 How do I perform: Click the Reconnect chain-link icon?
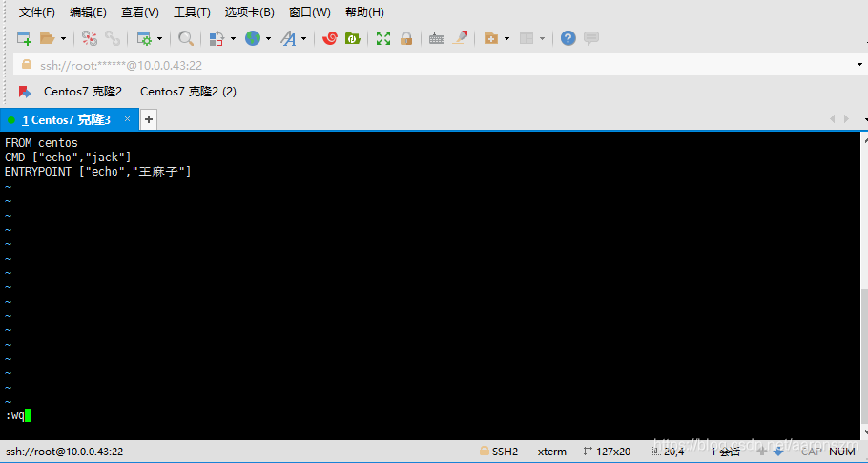pyautogui.click(x=113, y=38)
